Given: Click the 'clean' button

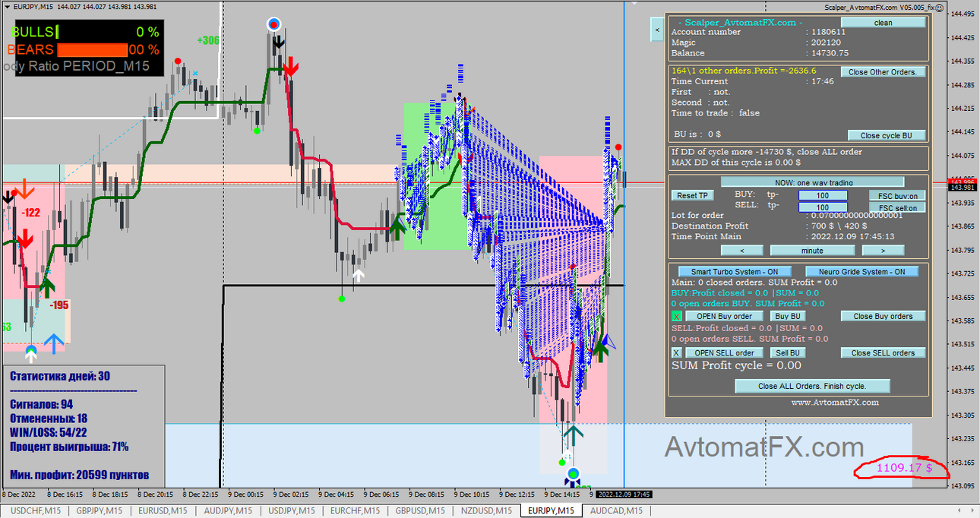Looking at the screenshot, I should (884, 23).
